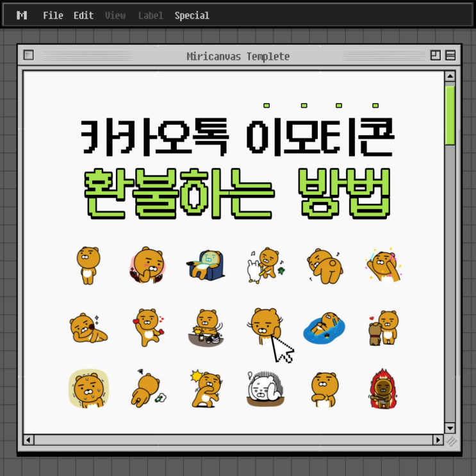476x476 pixels.
Task: Open the grayed-out View menu
Action: coord(115,15)
